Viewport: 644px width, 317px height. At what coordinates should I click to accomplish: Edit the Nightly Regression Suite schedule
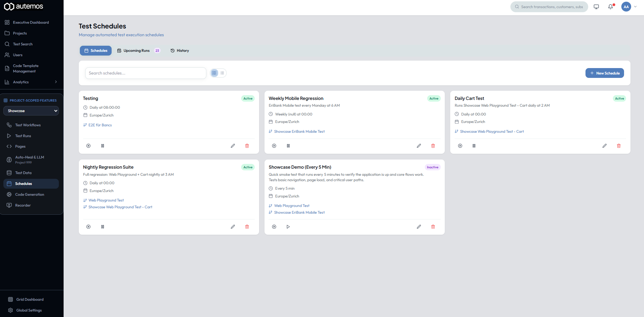pyautogui.click(x=233, y=227)
